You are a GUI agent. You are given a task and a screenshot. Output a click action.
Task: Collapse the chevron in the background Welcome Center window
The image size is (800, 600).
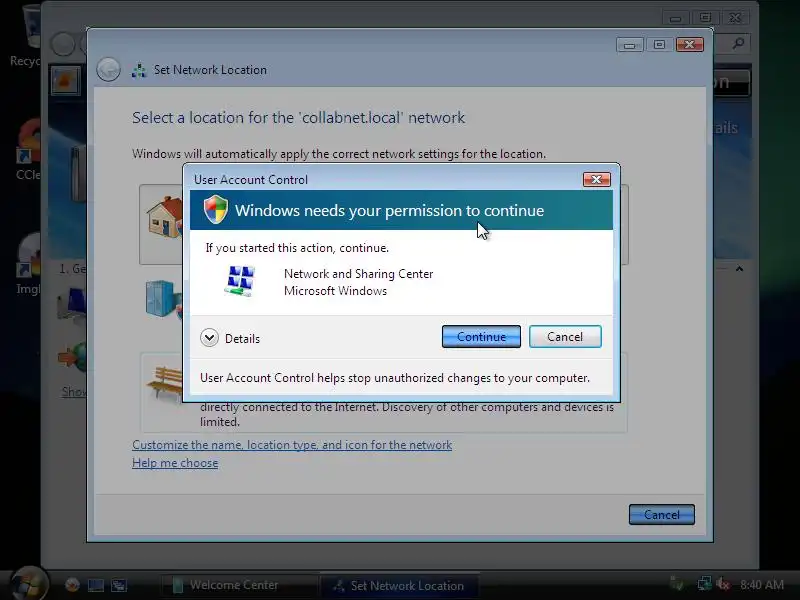[739, 269]
